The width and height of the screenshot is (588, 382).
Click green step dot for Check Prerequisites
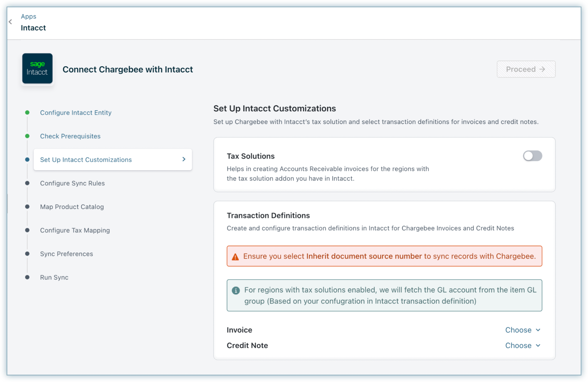pos(27,136)
